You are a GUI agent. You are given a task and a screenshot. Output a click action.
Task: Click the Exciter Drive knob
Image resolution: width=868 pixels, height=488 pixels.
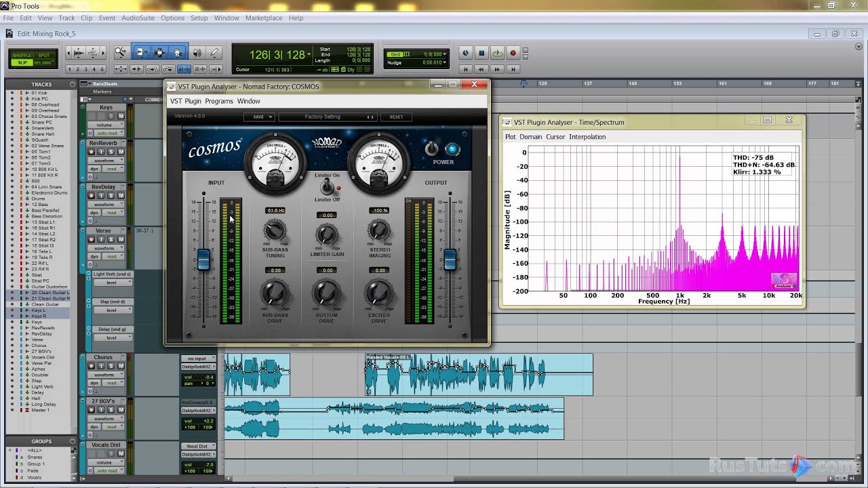point(379,292)
